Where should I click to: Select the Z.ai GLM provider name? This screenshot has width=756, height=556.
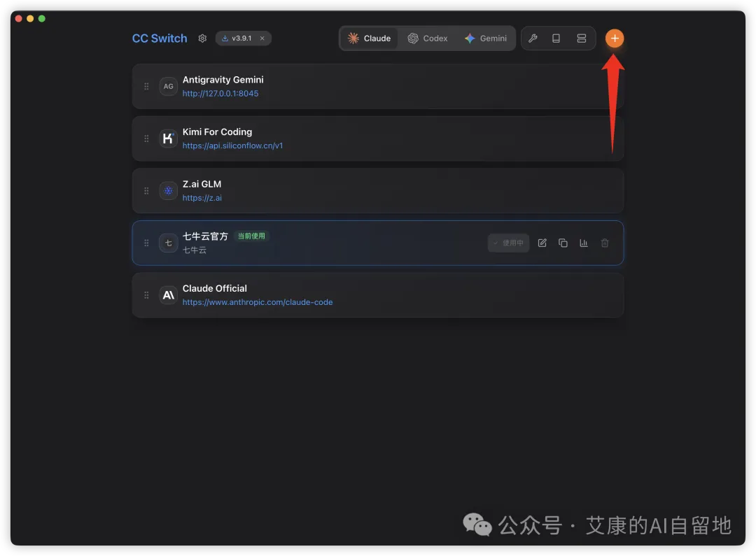(x=202, y=184)
